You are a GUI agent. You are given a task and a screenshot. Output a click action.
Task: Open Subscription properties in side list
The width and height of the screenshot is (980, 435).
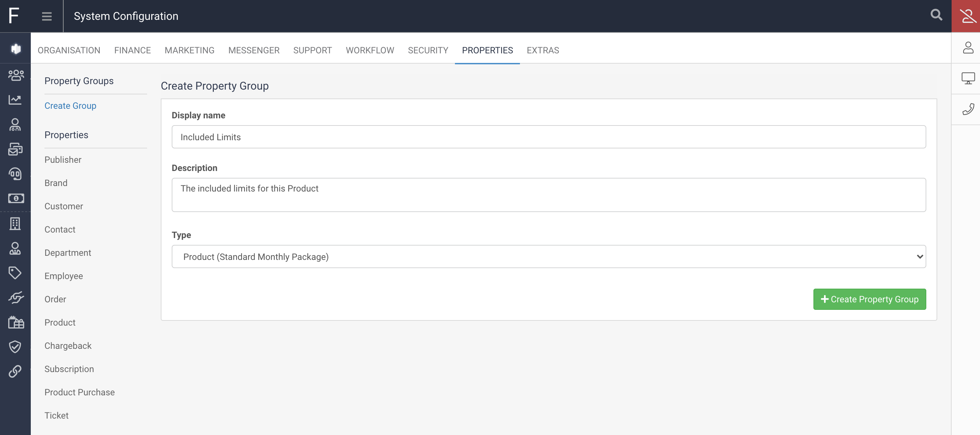tap(69, 369)
